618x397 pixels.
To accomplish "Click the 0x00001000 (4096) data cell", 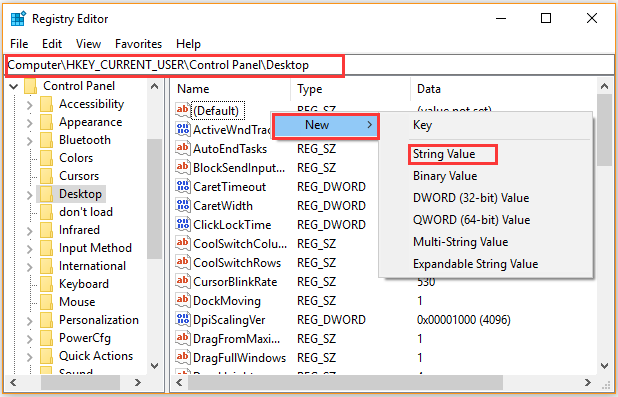I will tap(464, 320).
